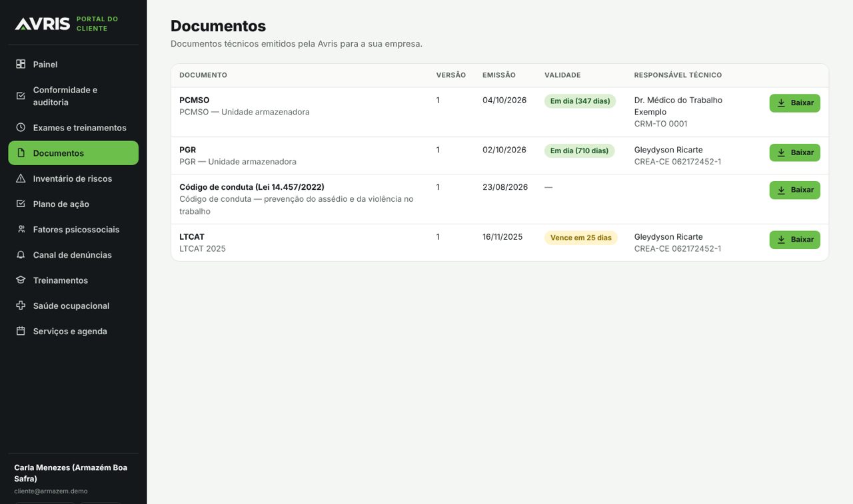Screen dimensions: 853x504
Task: Click the 'Em dia (710 dias)' badge
Action: [579, 150]
